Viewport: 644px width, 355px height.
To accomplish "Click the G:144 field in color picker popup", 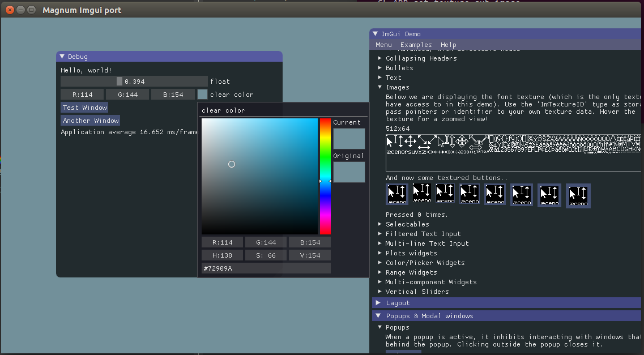I will pyautogui.click(x=266, y=242).
